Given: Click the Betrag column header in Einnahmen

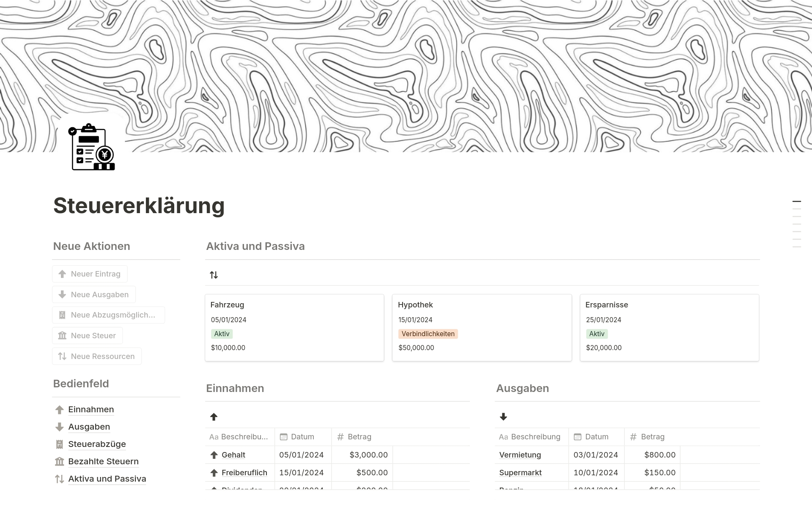Looking at the screenshot, I should 359,437.
